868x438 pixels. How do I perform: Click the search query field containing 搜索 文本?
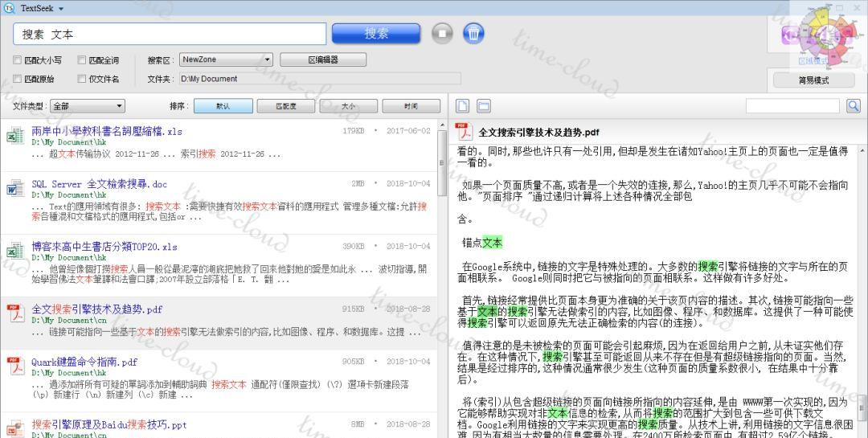[170, 34]
